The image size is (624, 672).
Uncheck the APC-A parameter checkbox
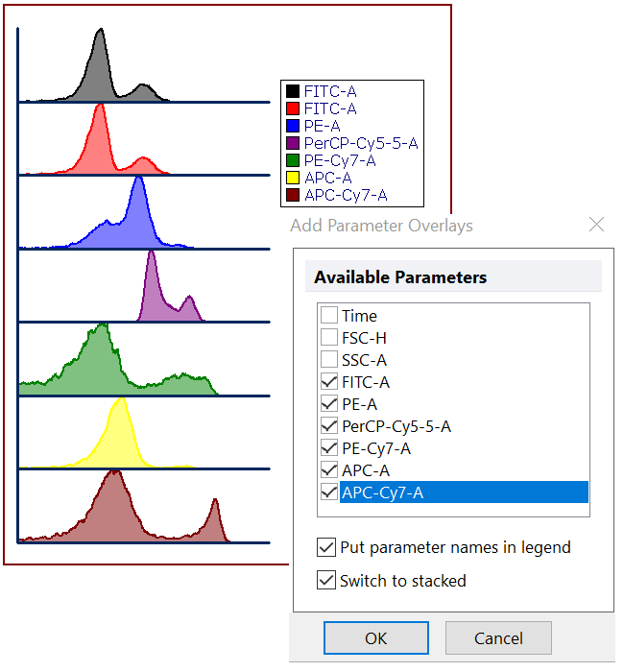click(x=329, y=470)
